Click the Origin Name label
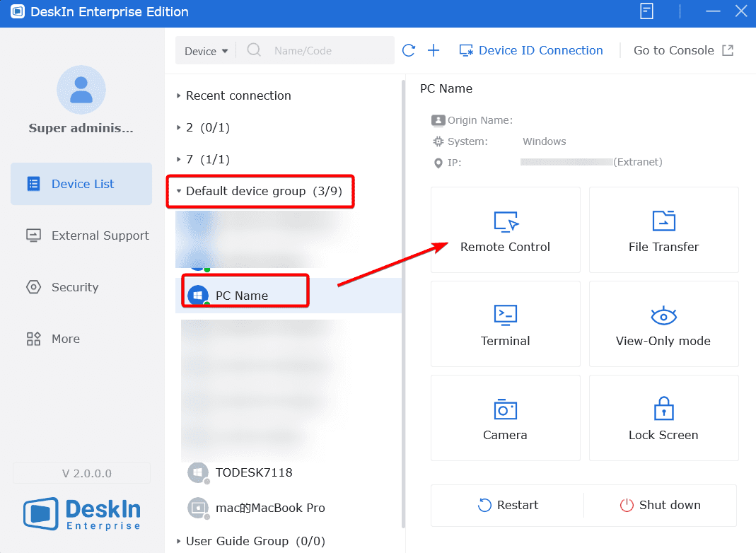 pos(479,120)
